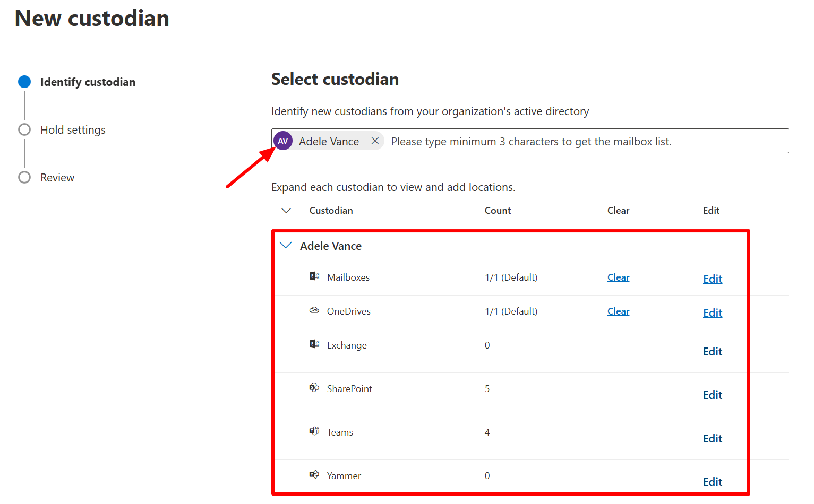
Task: Collapse the Adele Vance custodian row
Action: tap(286, 245)
